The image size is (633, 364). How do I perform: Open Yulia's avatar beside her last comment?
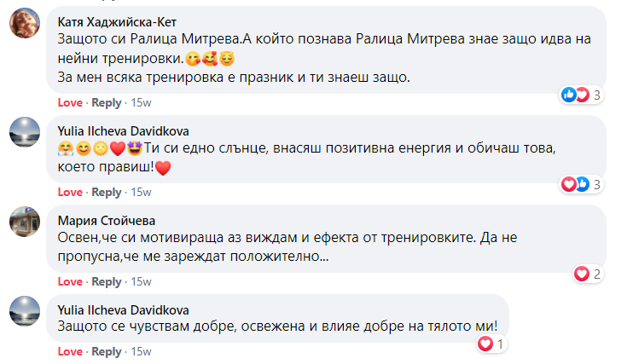[x=25, y=311]
